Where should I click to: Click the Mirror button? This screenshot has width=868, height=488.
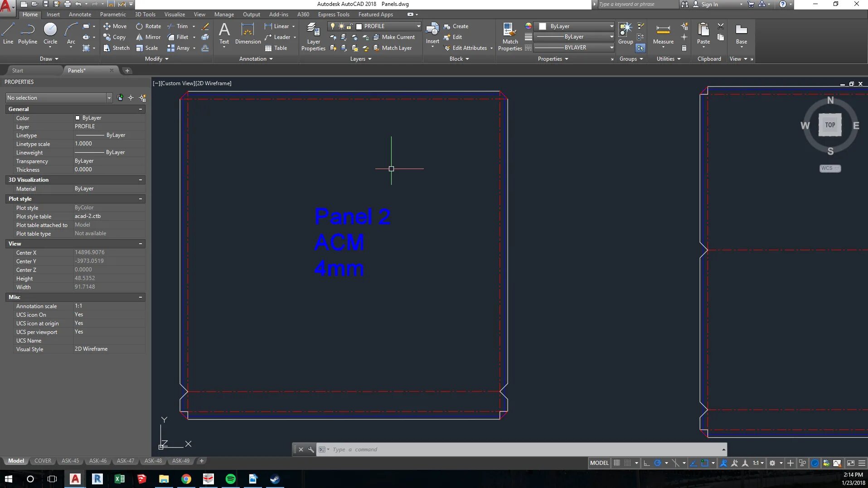148,37
